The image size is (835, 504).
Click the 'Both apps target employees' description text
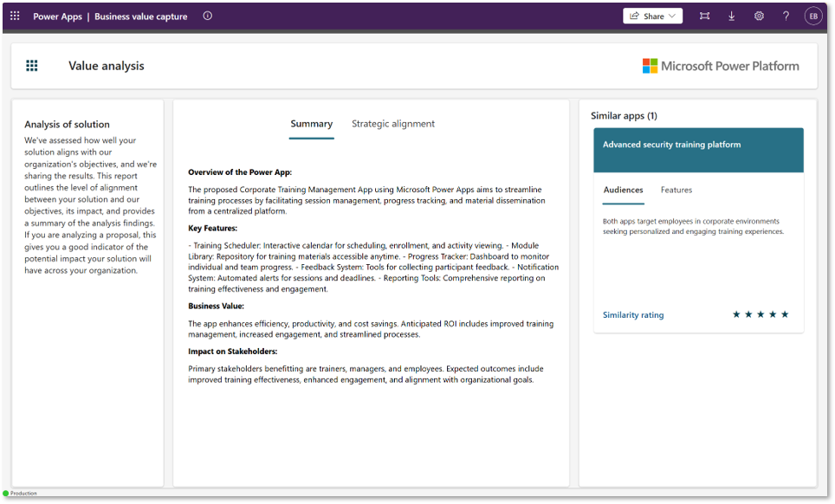(x=693, y=226)
